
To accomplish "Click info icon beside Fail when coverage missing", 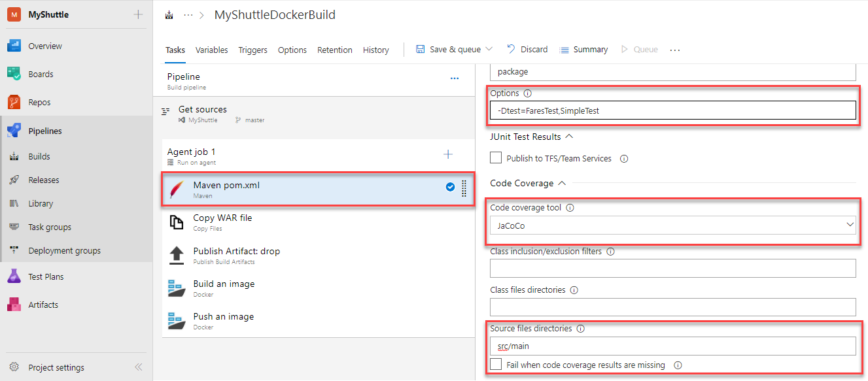I will (678, 365).
